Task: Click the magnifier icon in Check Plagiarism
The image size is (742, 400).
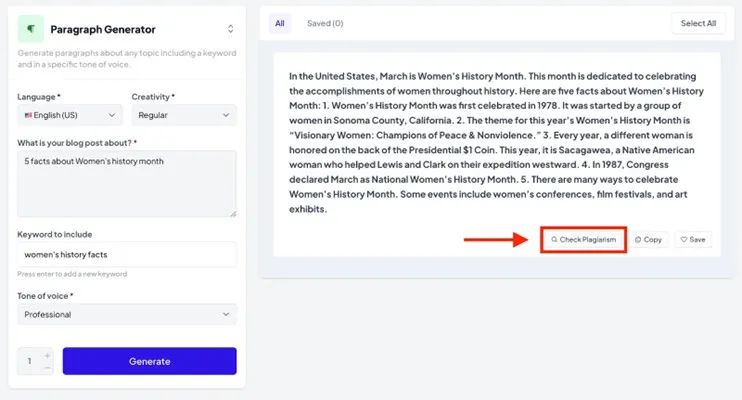Action: [x=554, y=240]
